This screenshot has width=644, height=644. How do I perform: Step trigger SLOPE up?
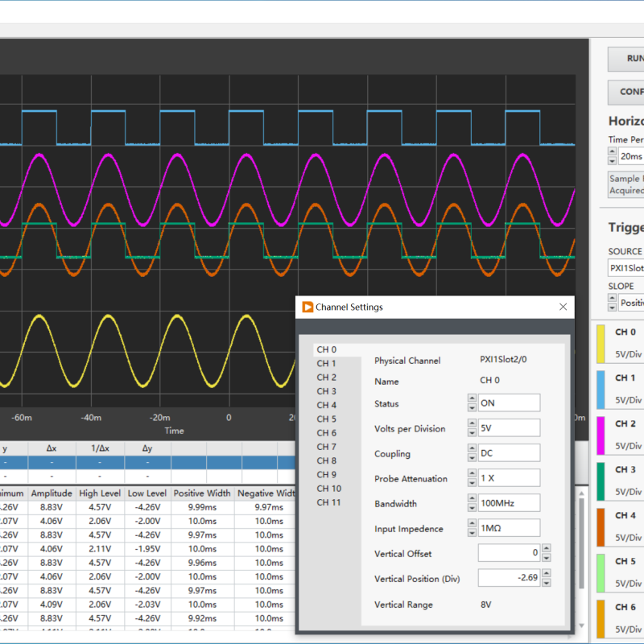(x=612, y=298)
